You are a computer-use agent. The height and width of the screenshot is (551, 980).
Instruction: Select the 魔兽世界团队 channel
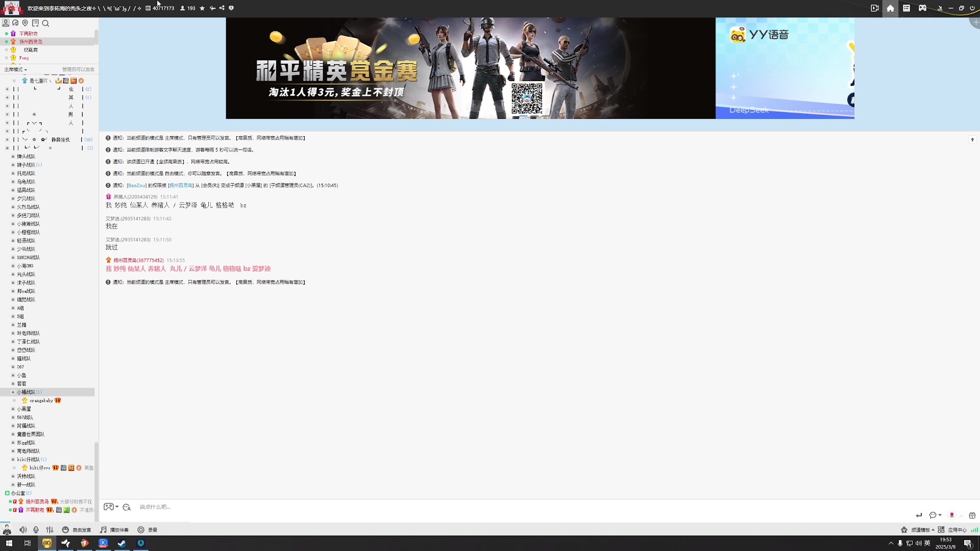[x=31, y=434]
